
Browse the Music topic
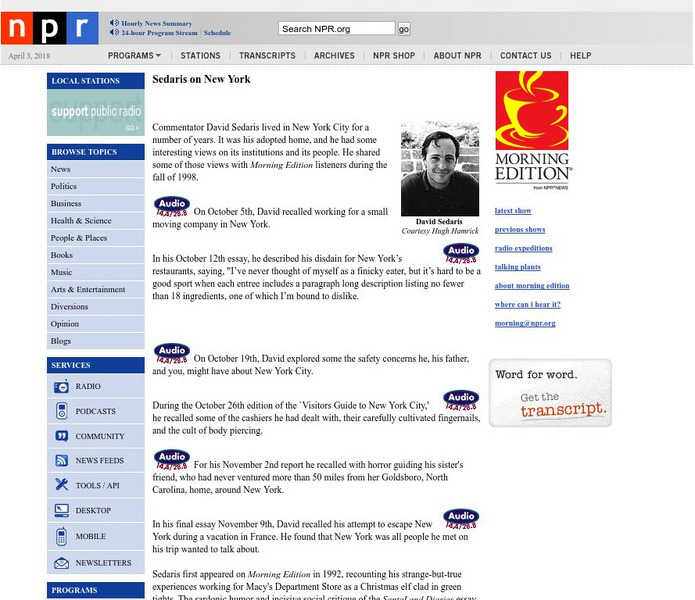click(96, 272)
